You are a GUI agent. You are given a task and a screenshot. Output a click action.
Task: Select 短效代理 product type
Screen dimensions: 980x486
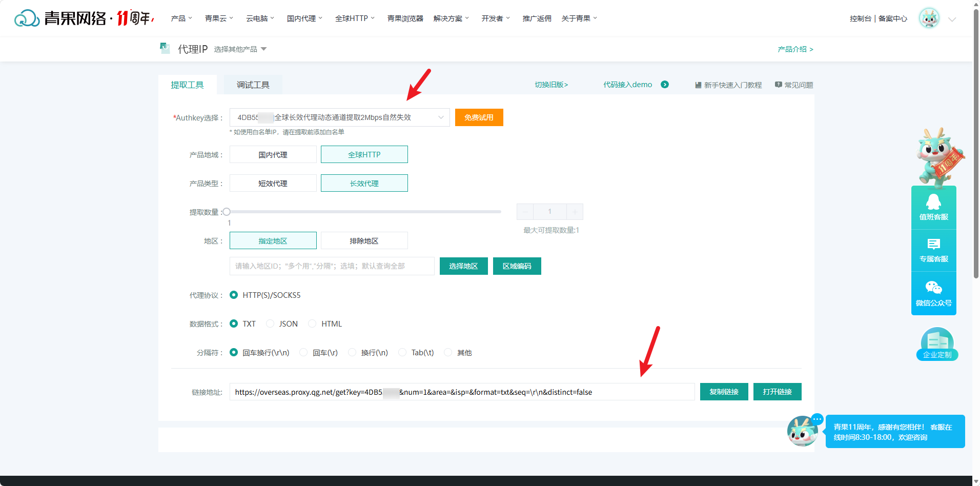(273, 183)
